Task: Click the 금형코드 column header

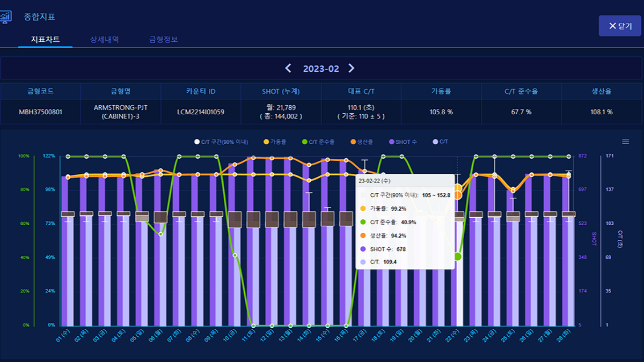Action: pyautogui.click(x=40, y=91)
